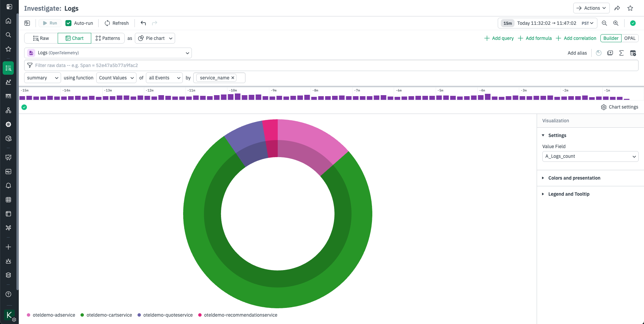Star this Logs investigation as favorite
The height and width of the screenshot is (324, 644).
[630, 8]
